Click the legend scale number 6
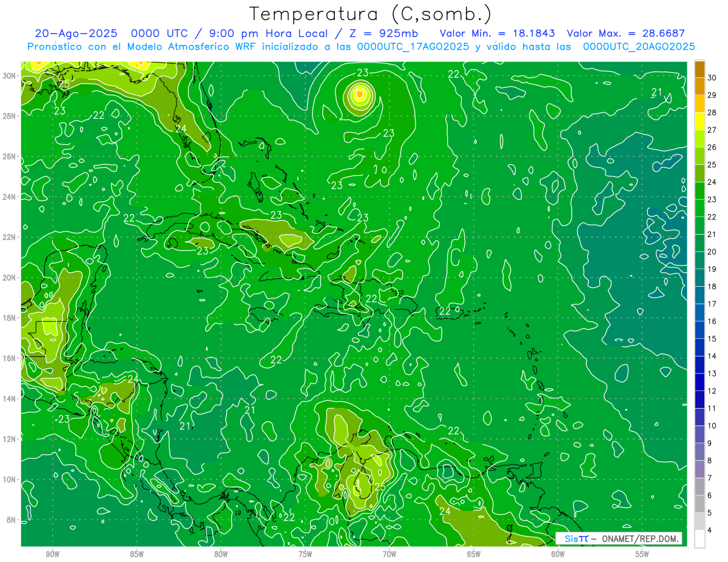Viewport: 728px width, 562px height. coord(710,495)
